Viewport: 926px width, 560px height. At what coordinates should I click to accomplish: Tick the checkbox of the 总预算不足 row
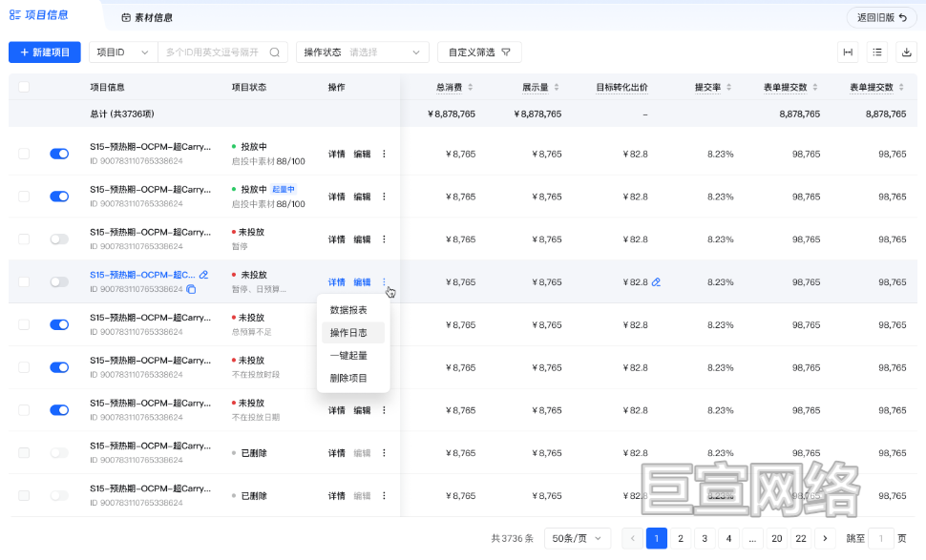click(x=24, y=324)
